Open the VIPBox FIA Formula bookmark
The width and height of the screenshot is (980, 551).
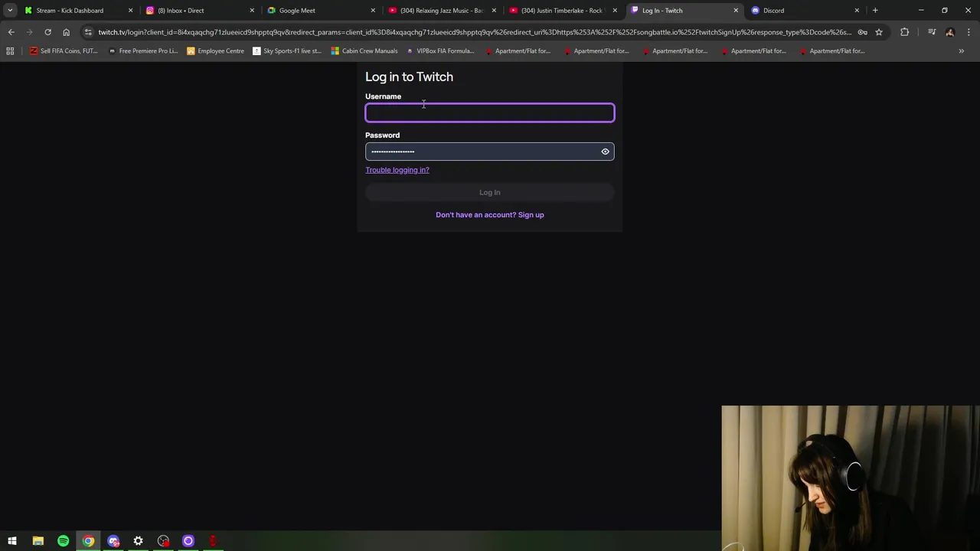click(x=440, y=51)
